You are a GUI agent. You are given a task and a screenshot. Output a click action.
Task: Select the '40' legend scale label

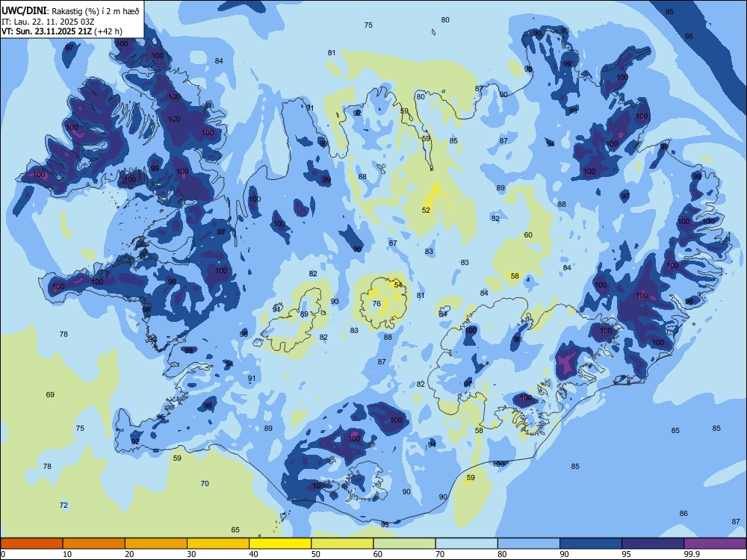point(254,554)
